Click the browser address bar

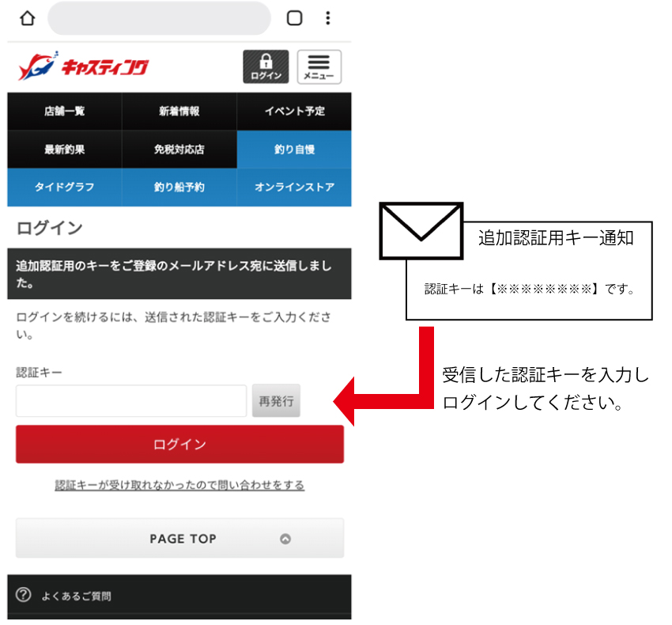coord(159,18)
